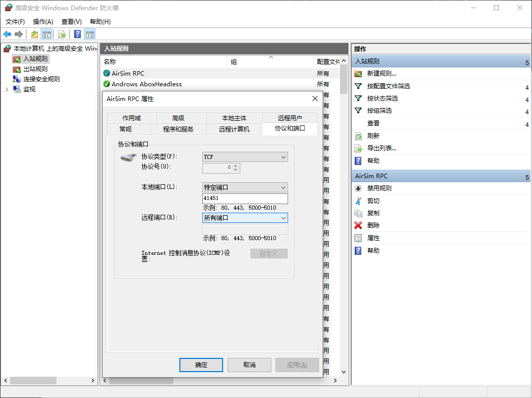Switch to the 高级 tab
This screenshot has width=532, height=398.
click(178, 118)
